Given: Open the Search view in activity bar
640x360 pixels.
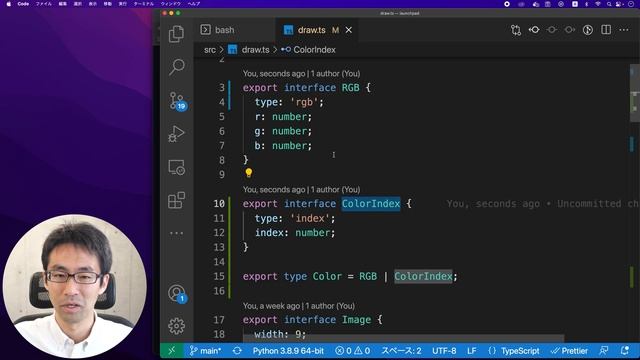Looking at the screenshot, I should pos(177,67).
